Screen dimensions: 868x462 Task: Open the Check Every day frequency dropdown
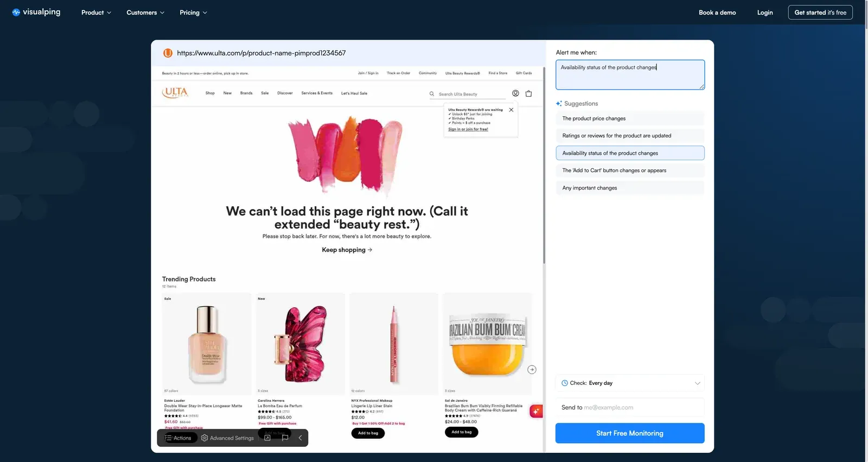coord(630,383)
